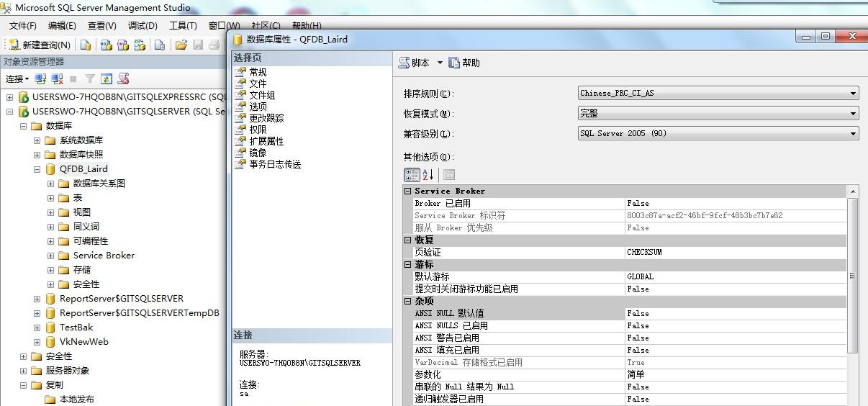
Task: Open the 查看(V) menu
Action: pos(101,25)
